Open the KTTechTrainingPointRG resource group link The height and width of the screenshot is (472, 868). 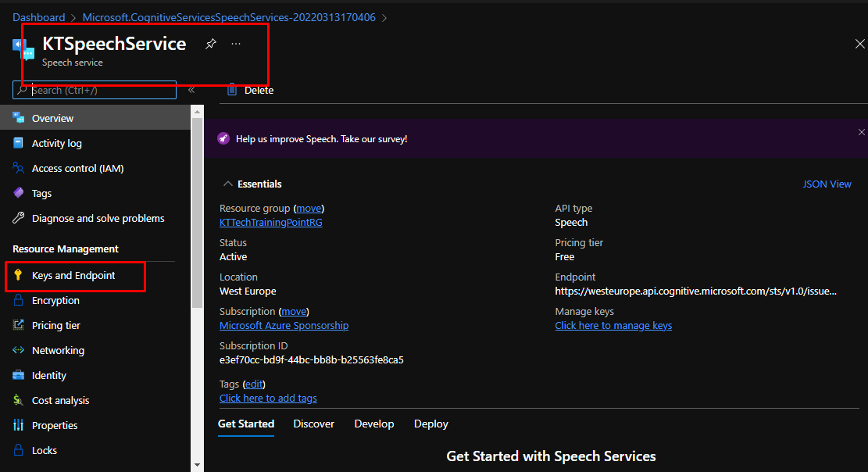click(x=270, y=223)
